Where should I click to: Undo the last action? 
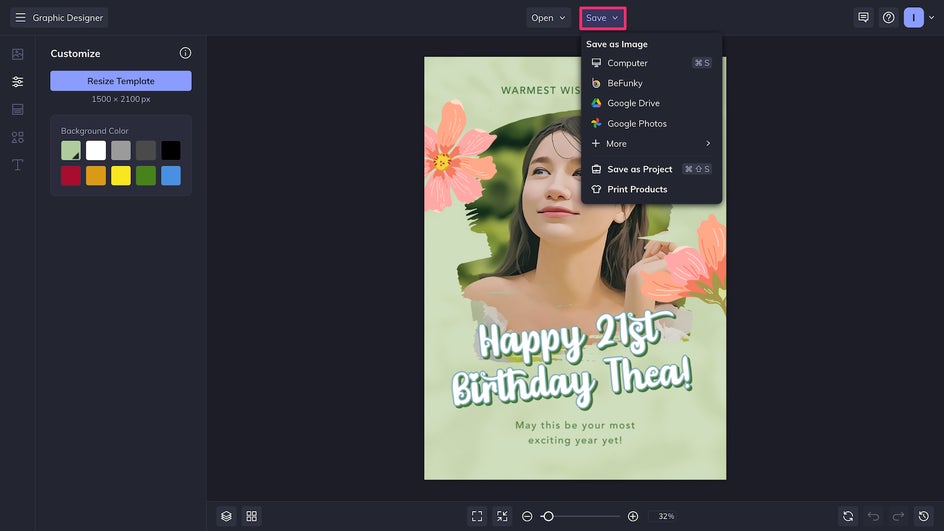pos(873,516)
